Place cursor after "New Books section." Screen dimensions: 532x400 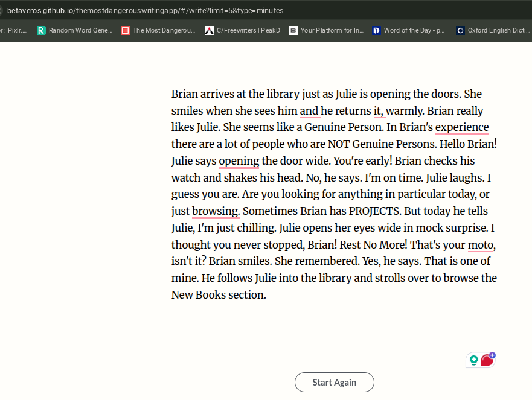266,295
